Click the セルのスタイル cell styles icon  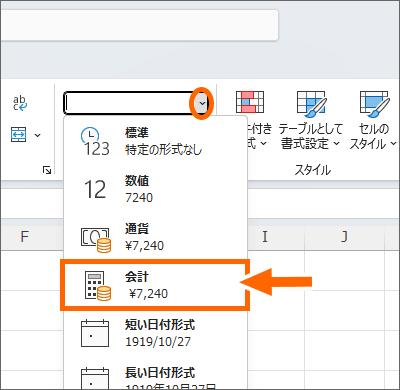click(374, 104)
